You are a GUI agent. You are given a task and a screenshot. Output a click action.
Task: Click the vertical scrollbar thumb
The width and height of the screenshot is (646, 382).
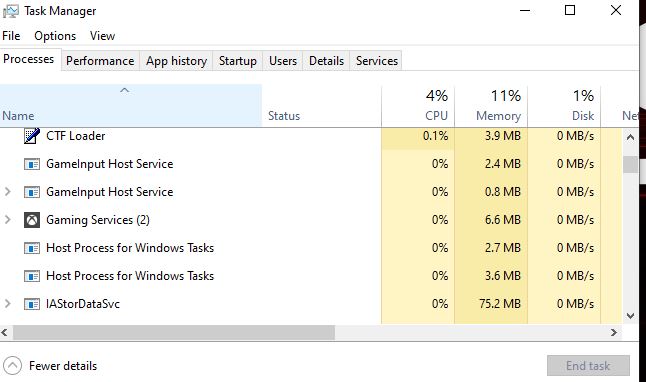pos(630,164)
